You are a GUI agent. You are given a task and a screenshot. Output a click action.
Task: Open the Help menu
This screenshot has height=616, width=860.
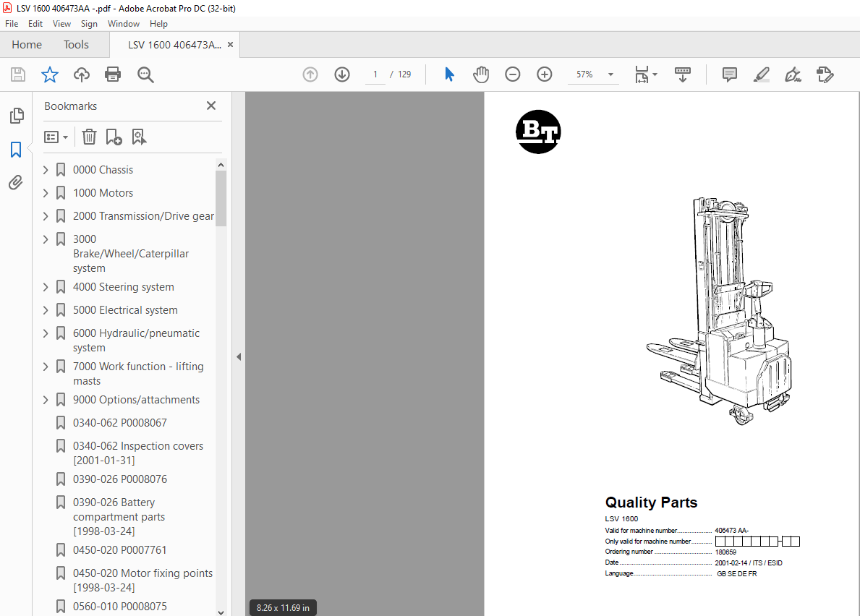pyautogui.click(x=158, y=24)
